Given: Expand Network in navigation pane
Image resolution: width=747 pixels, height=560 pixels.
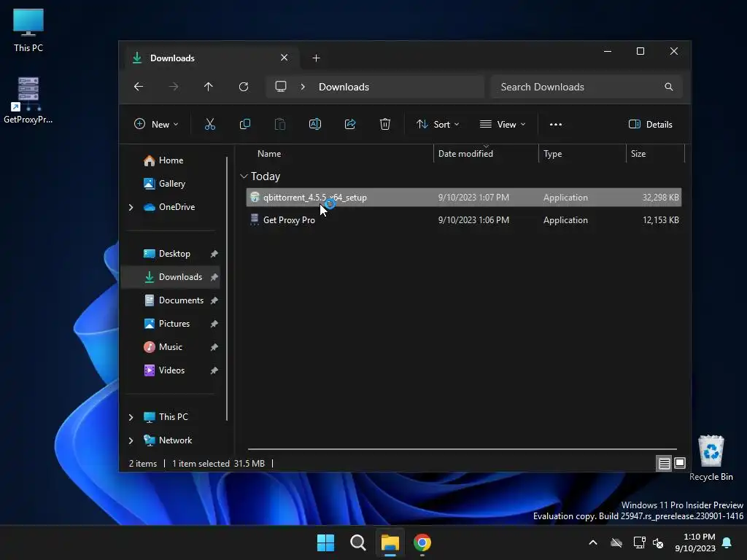Looking at the screenshot, I should tap(131, 440).
